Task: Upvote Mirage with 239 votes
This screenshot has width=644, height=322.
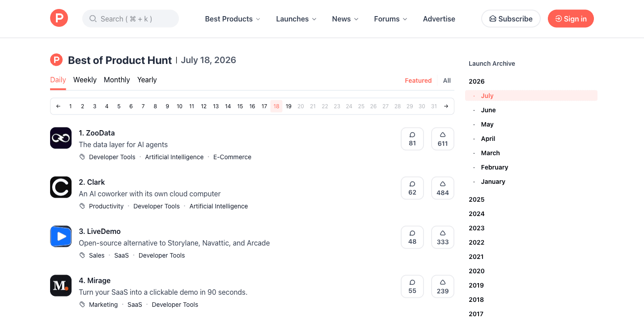Action: (x=443, y=286)
